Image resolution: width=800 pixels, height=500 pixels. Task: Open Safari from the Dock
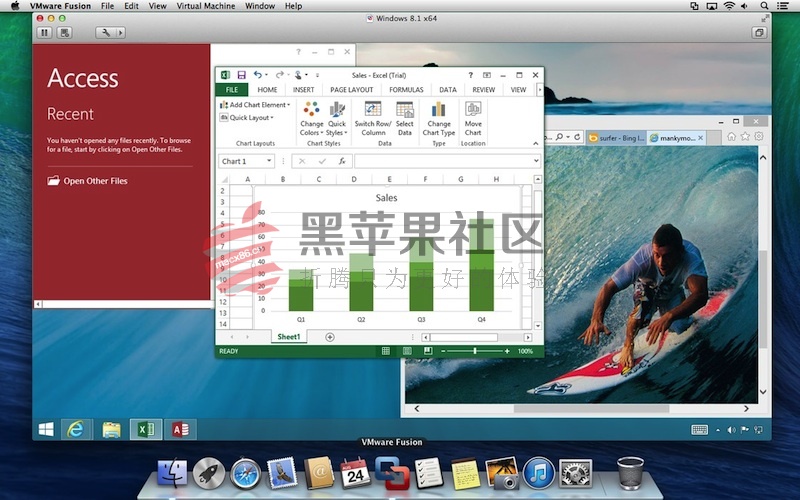pyautogui.click(x=245, y=473)
